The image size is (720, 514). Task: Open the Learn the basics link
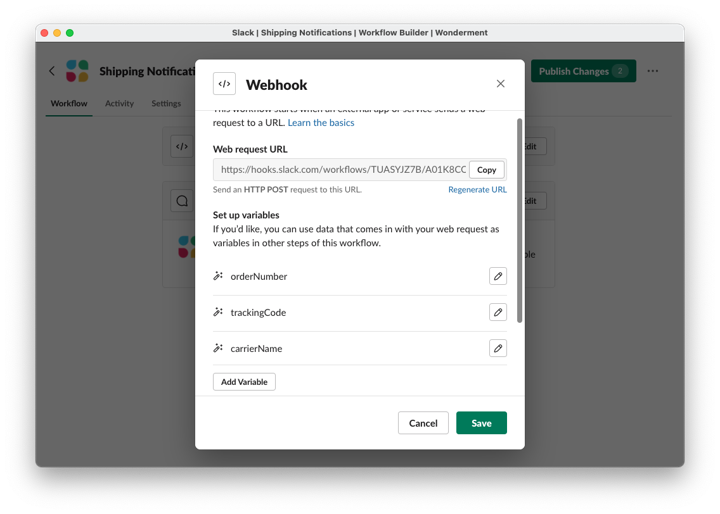pyautogui.click(x=321, y=123)
